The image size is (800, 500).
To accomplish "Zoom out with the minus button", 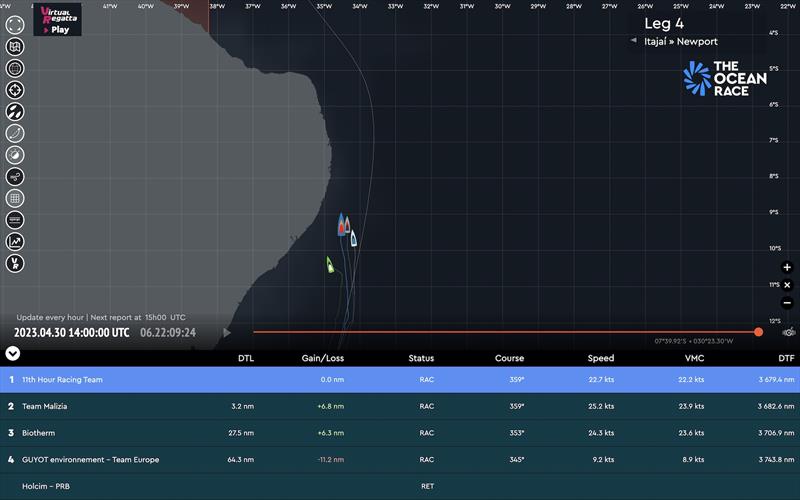I will (x=787, y=303).
